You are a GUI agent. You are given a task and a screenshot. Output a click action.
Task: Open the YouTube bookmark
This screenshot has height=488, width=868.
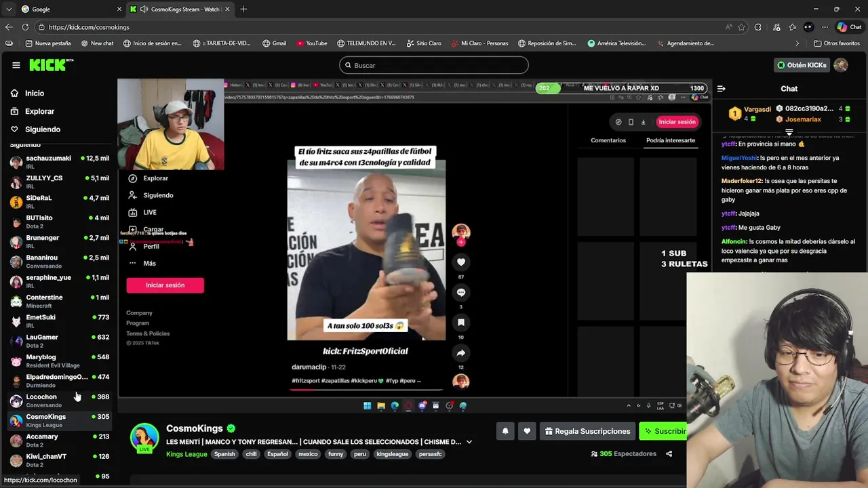pos(312,43)
